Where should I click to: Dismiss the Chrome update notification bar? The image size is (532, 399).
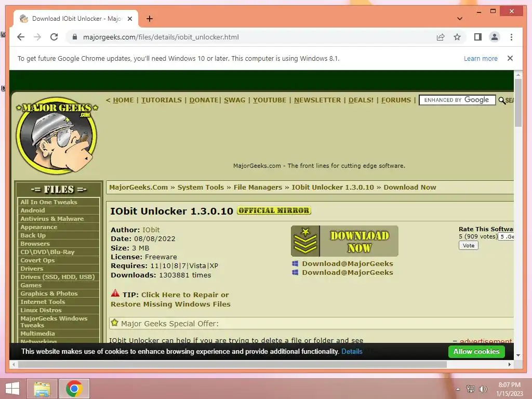pyautogui.click(x=510, y=58)
